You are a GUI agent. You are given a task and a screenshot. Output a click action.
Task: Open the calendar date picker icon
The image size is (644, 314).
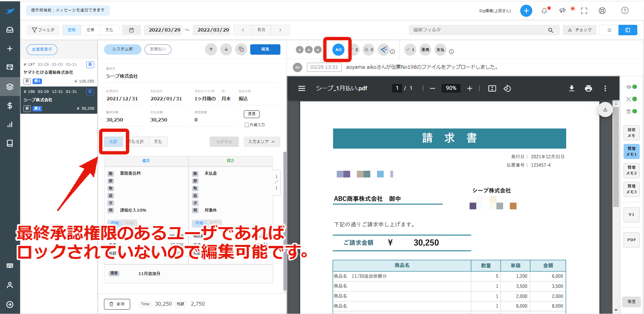(x=131, y=30)
